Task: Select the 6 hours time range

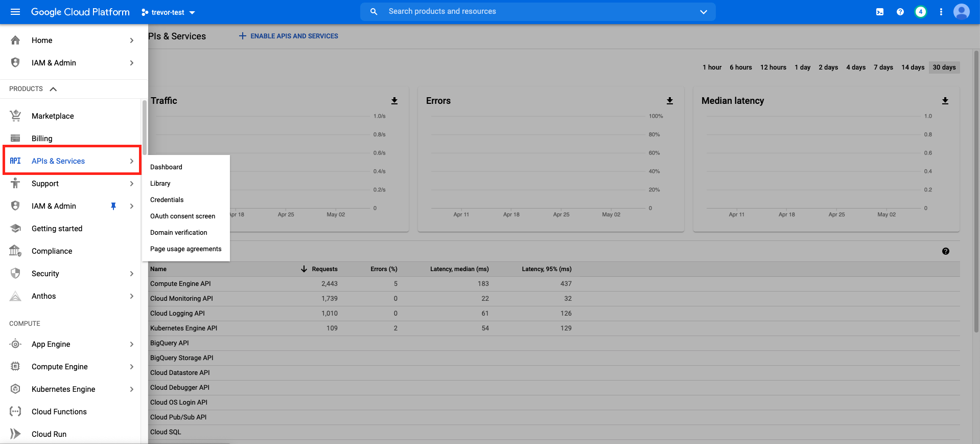Action: coord(741,68)
